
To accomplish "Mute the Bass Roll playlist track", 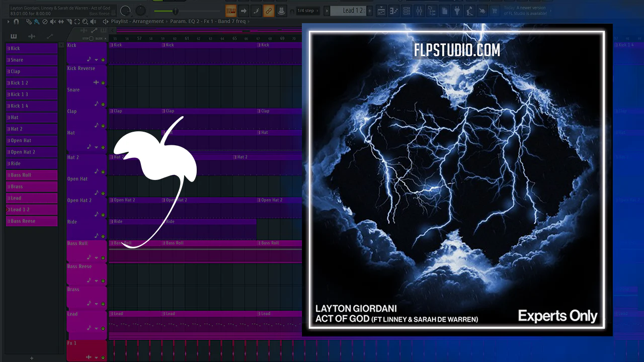I will click(x=103, y=258).
